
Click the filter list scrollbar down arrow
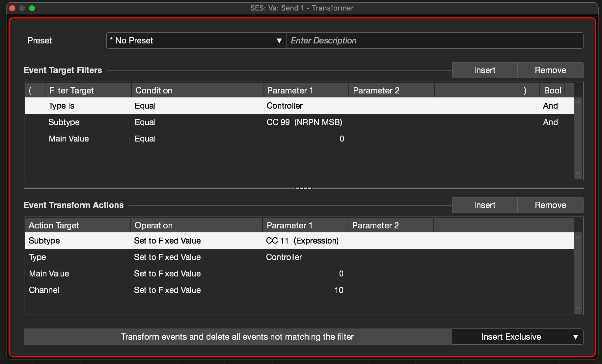(x=578, y=173)
